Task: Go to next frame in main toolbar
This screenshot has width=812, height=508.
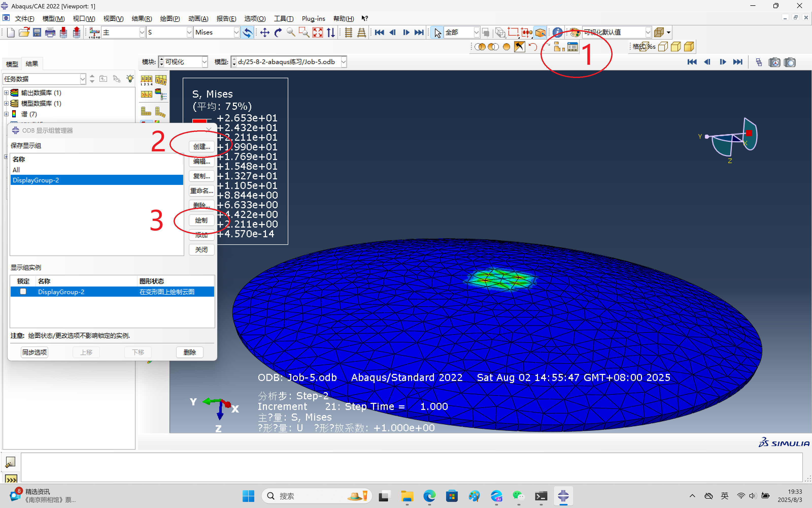Action: [x=406, y=33]
